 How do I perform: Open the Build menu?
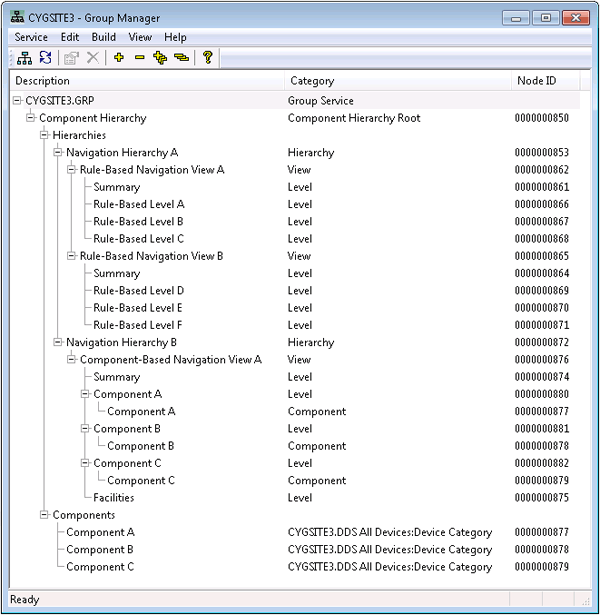(x=104, y=37)
